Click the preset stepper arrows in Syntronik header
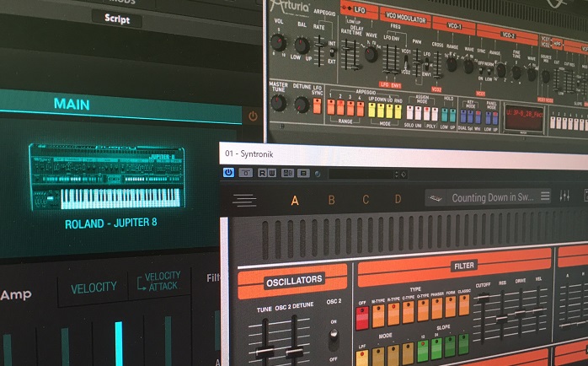 (397, 174)
